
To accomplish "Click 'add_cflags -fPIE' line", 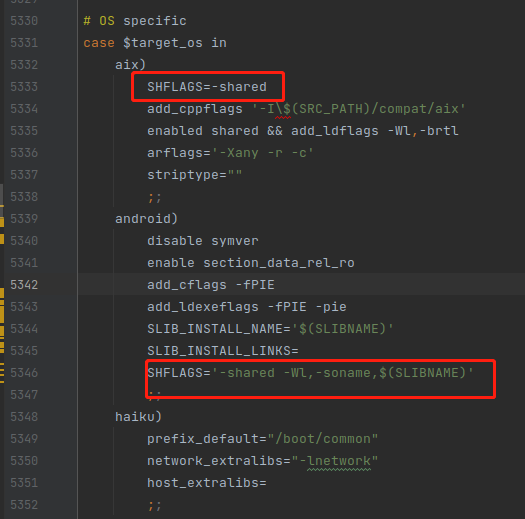I will [x=211, y=285].
